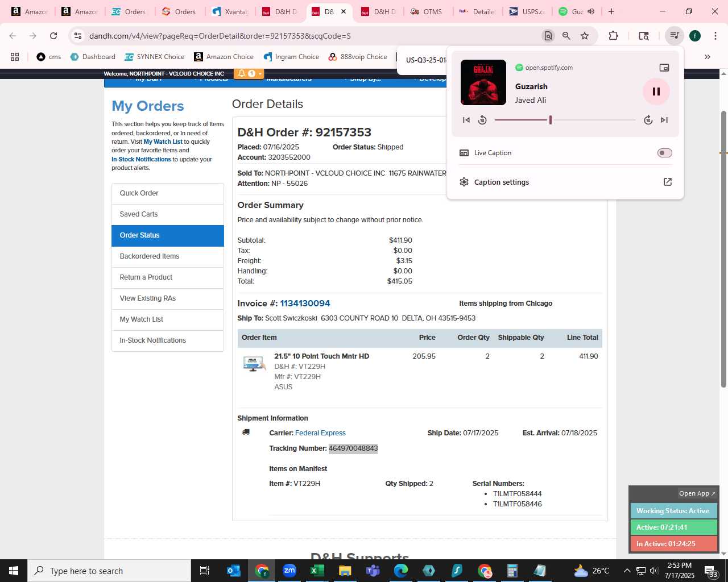This screenshot has width=728, height=582.
Task: Open Zoom from the taskbar
Action: tap(289, 571)
